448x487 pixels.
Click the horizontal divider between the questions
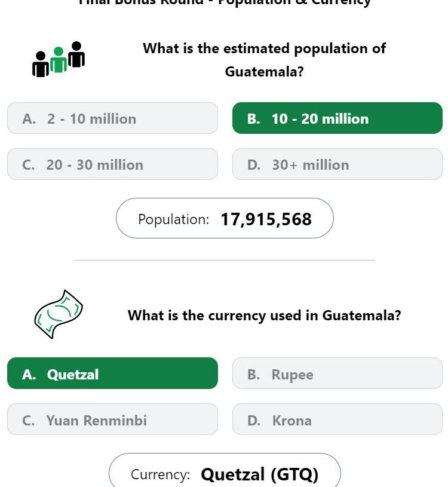(225, 260)
